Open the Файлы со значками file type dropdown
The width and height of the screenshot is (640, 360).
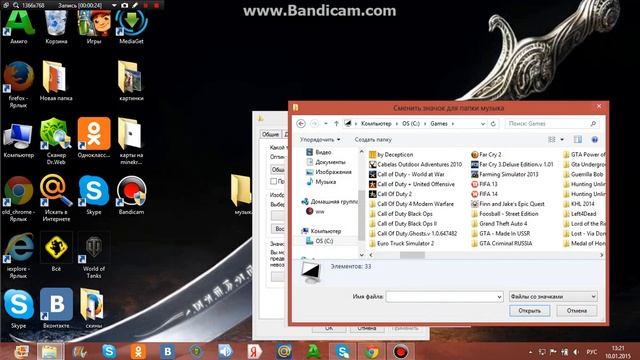[x=553, y=297]
